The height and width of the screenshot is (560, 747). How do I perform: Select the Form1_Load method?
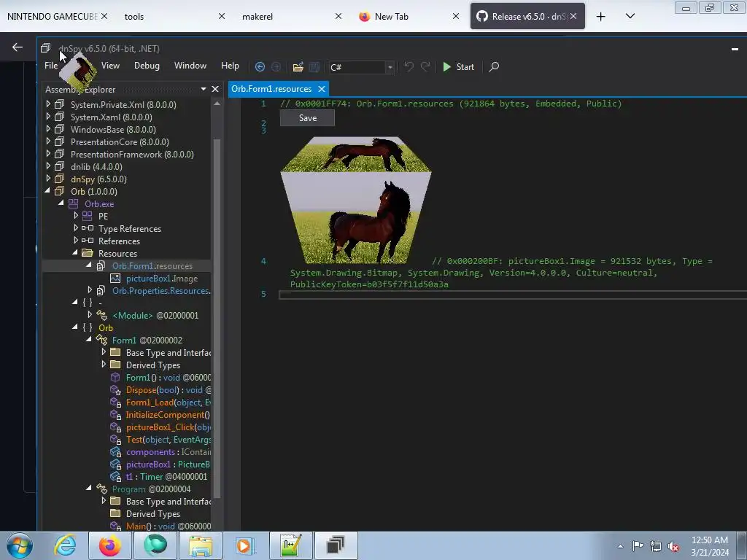tap(169, 402)
